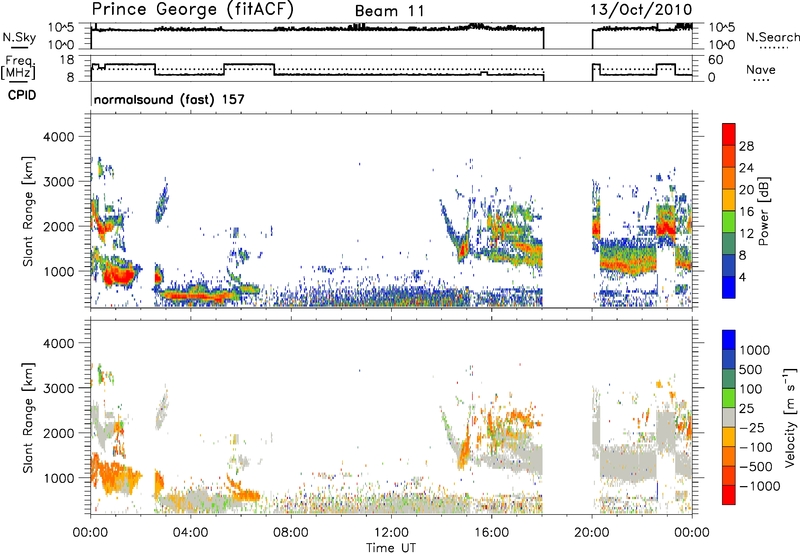Image resolution: width=800 pixels, height=554 pixels.
Task: Click the '18' frequency axis tick label
Action: pos(67,60)
